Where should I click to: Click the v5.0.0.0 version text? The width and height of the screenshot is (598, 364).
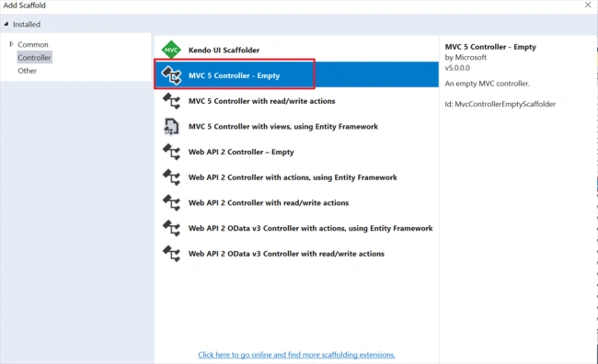[457, 68]
